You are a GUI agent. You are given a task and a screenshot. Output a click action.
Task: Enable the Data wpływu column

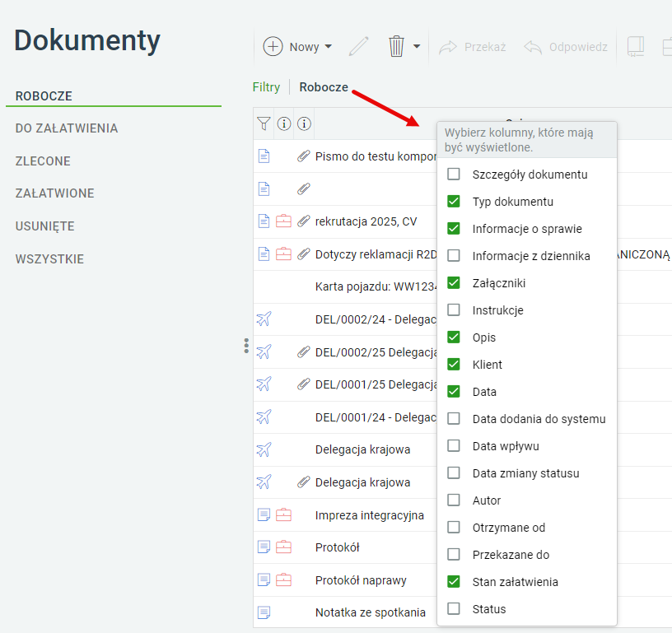point(454,446)
